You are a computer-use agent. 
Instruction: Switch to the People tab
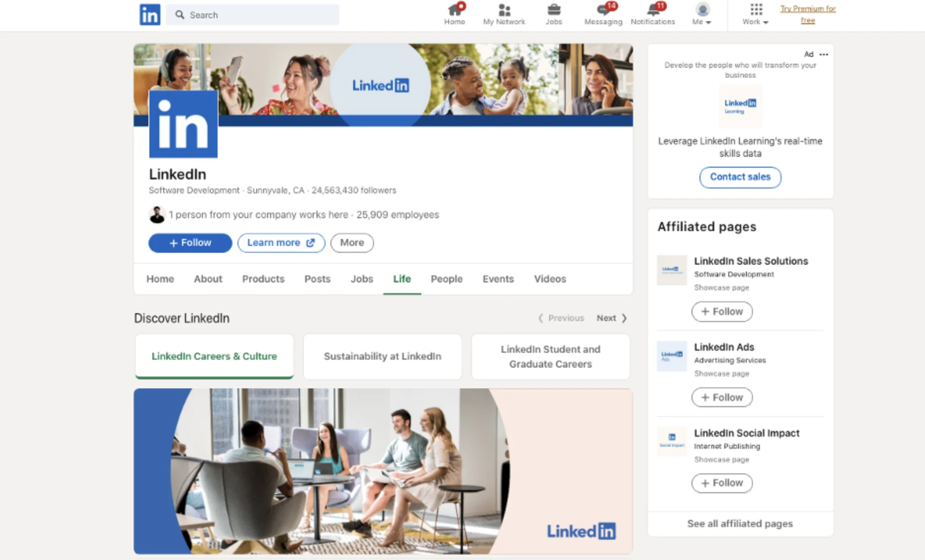point(447,279)
